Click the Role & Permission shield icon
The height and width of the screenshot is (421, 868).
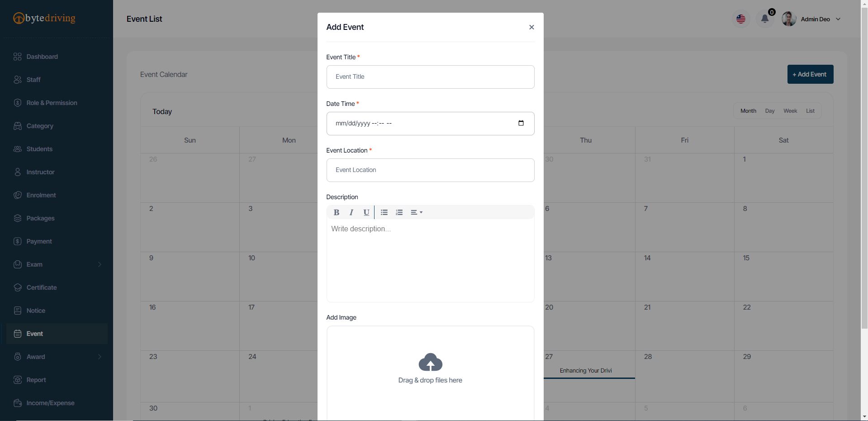(18, 103)
